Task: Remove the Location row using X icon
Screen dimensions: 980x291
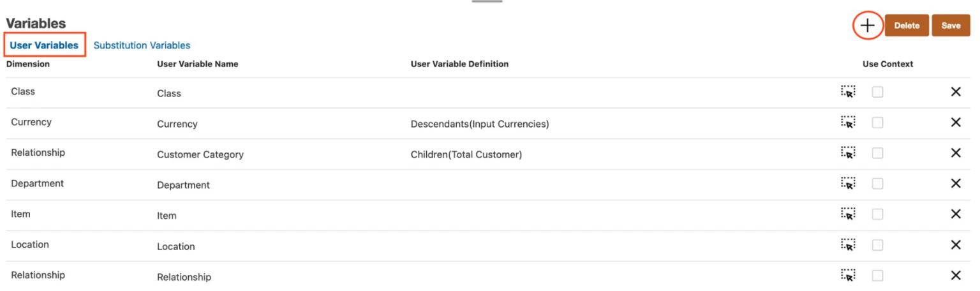Action: (955, 245)
